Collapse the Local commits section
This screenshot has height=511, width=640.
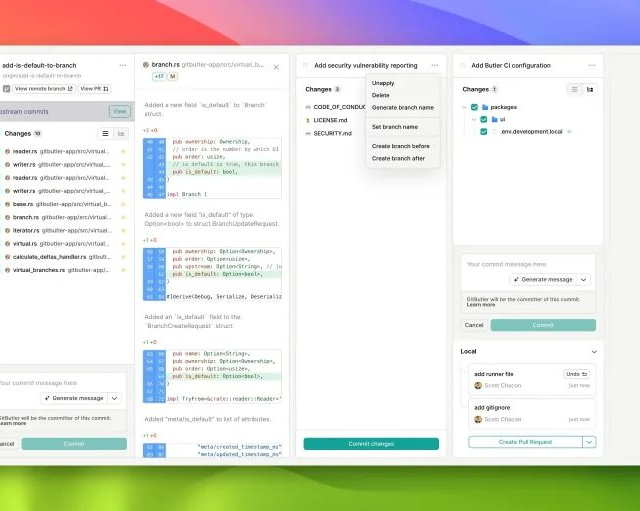594,352
